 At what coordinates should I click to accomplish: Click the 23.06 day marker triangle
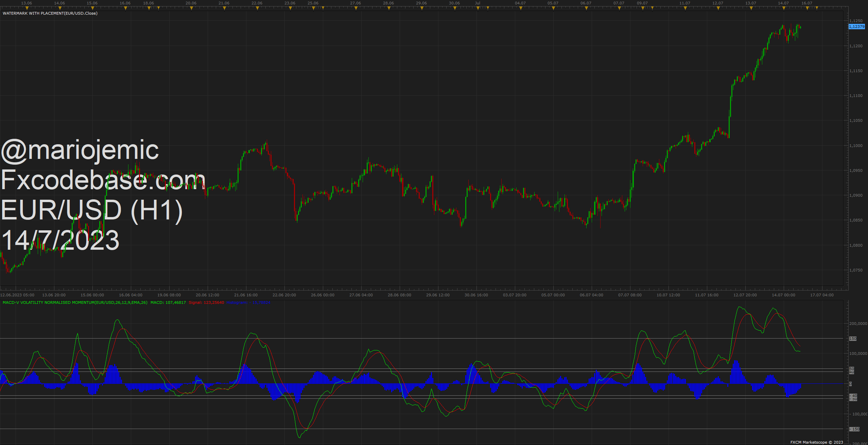pos(290,8)
